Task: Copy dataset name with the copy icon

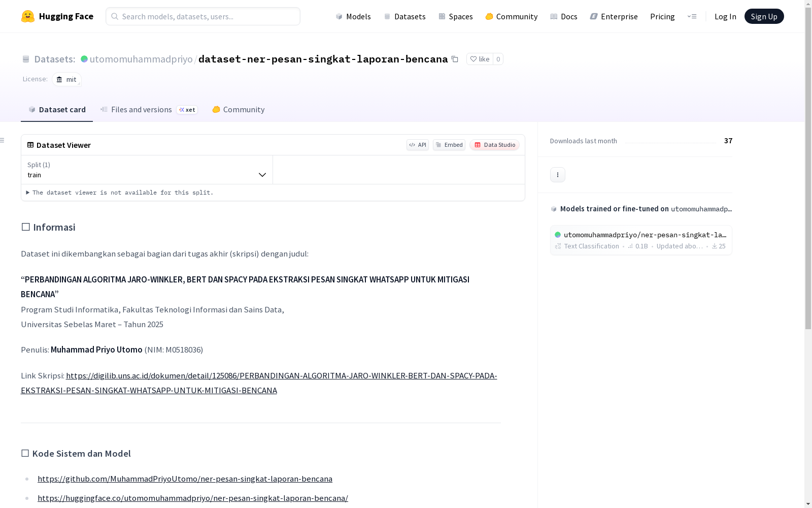Action: click(455, 59)
